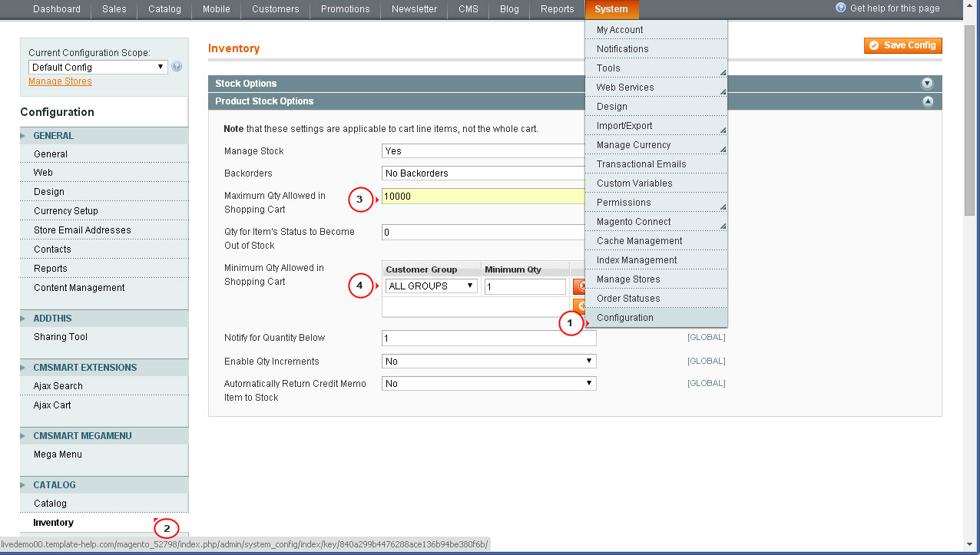Open General configuration sidebar tab
The height and width of the screenshot is (555, 980).
pyautogui.click(x=104, y=154)
